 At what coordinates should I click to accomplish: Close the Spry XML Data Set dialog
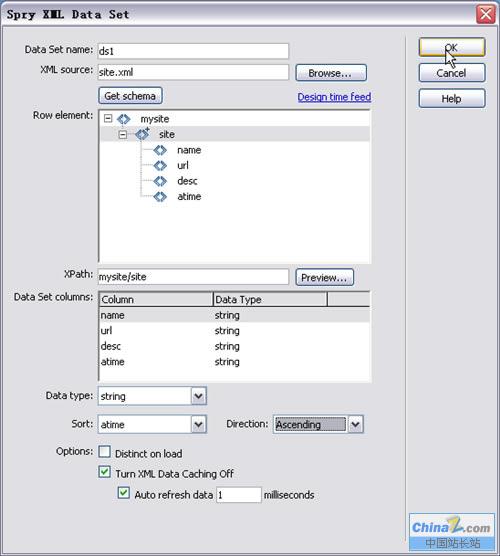click(485, 15)
